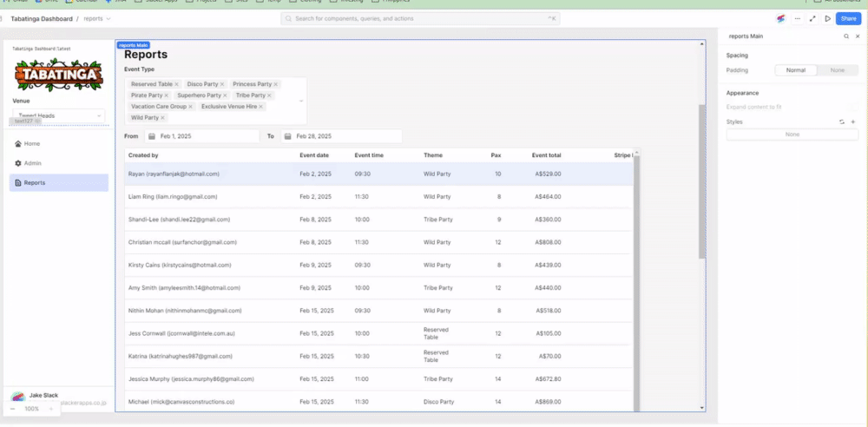Image resolution: width=868 pixels, height=427 pixels.
Task: Remove the Disco Party tag
Action: point(222,84)
